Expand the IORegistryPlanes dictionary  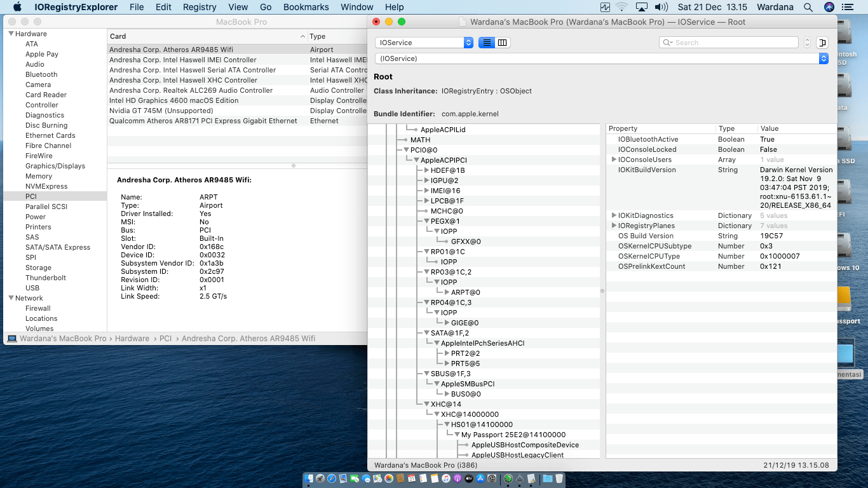click(614, 226)
